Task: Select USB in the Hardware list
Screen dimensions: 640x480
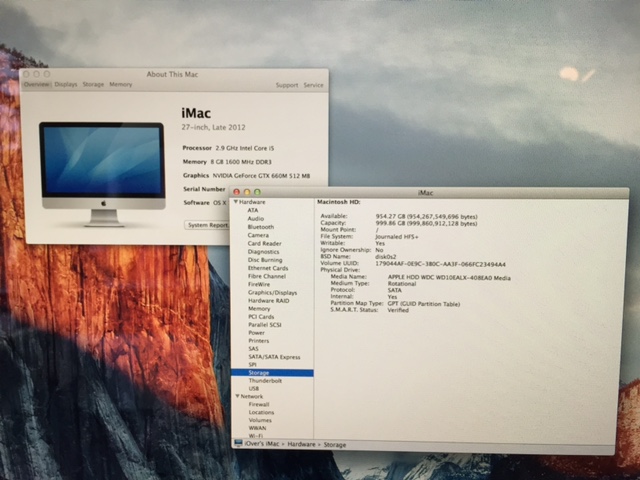Action: pyautogui.click(x=254, y=389)
